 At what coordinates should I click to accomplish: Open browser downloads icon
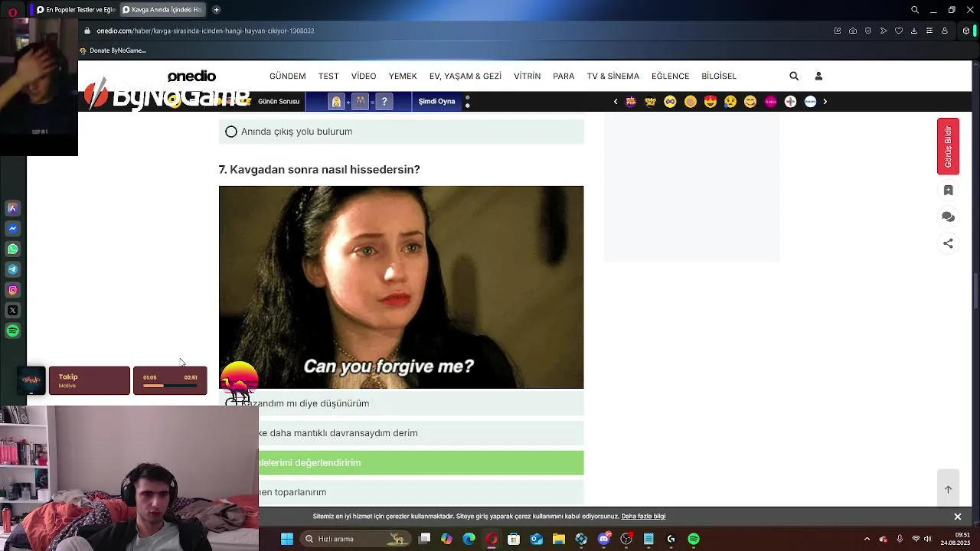pyautogui.click(x=914, y=31)
